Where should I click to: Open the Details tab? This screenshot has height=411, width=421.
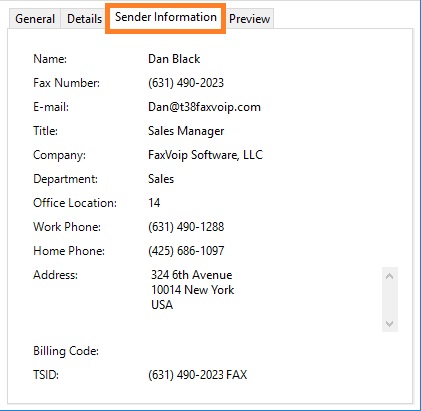84,19
